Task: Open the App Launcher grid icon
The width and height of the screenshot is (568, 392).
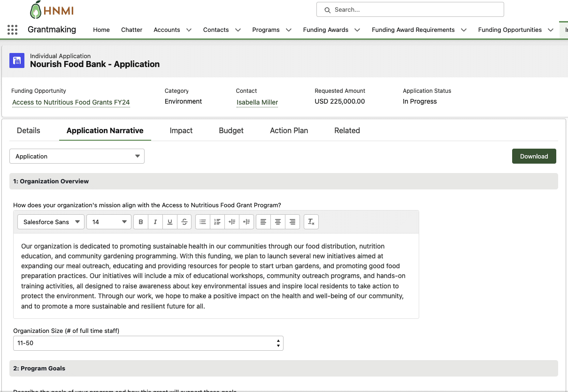Action: pyautogui.click(x=13, y=30)
